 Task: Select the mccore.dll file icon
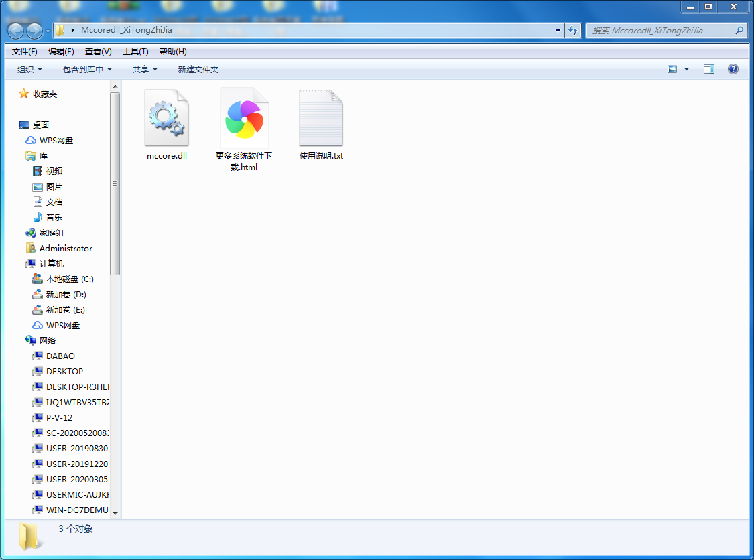(166, 118)
